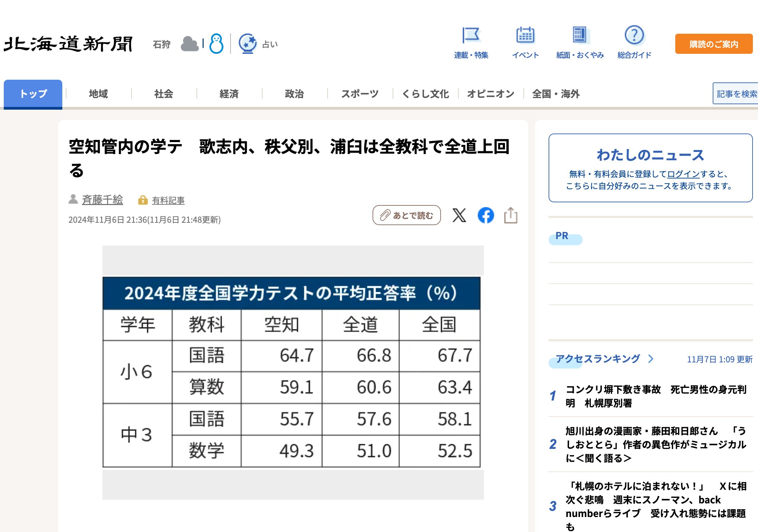Open the 購読のご案内 subscription button
Image resolution: width=758 pixels, height=532 pixels.
(x=713, y=44)
